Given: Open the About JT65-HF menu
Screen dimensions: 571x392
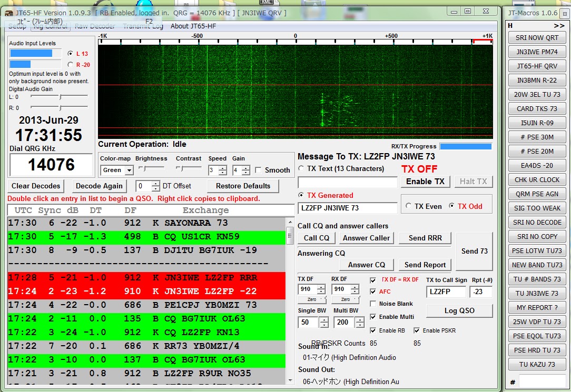Looking at the screenshot, I should (x=193, y=26).
